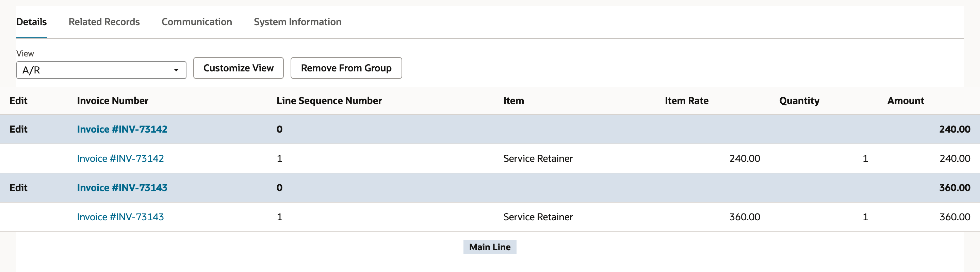The height and width of the screenshot is (272, 980).
Task: Switch to the Details tab
Action: 32,22
